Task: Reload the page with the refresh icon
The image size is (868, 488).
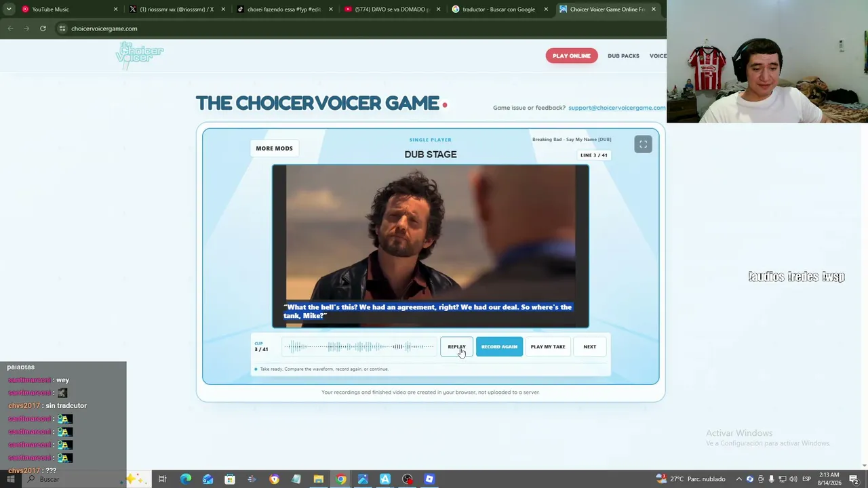Action: coord(43,28)
